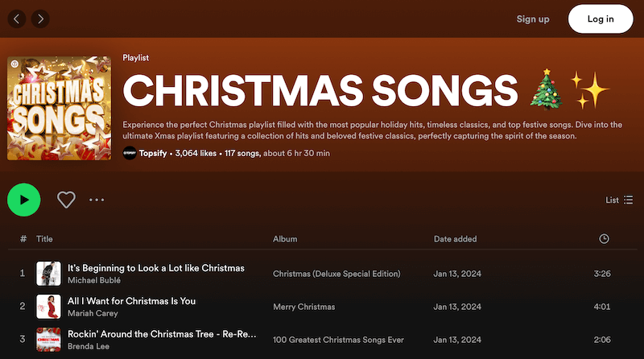Viewport: 644px width, 359px height.
Task: Open the List view dropdown
Action: click(x=619, y=200)
